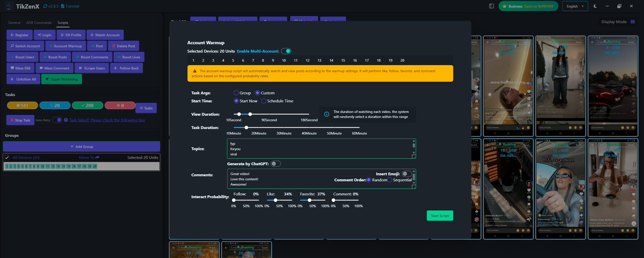
Task: Open the Account Warmup script
Action: (65, 46)
